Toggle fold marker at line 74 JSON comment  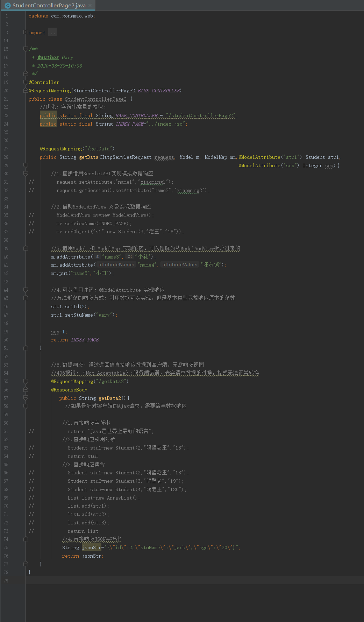pos(26,539)
